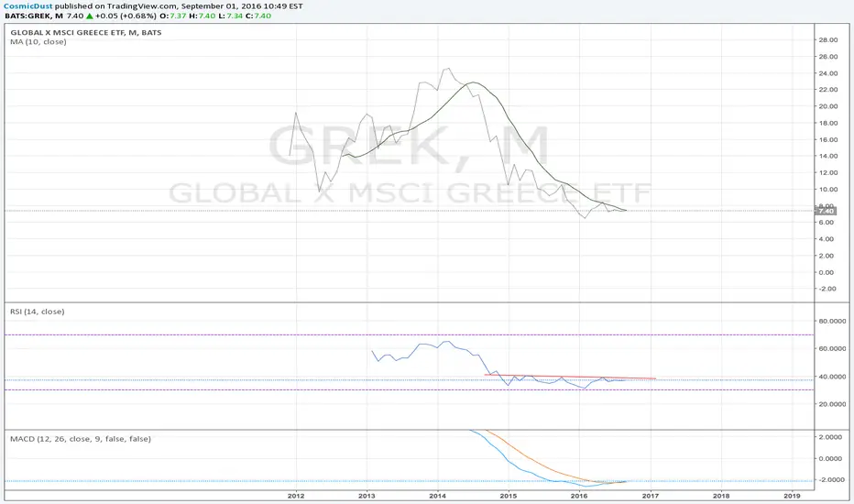The height and width of the screenshot is (504, 854).
Task: Click the 2016 time axis label
Action: pos(579,496)
